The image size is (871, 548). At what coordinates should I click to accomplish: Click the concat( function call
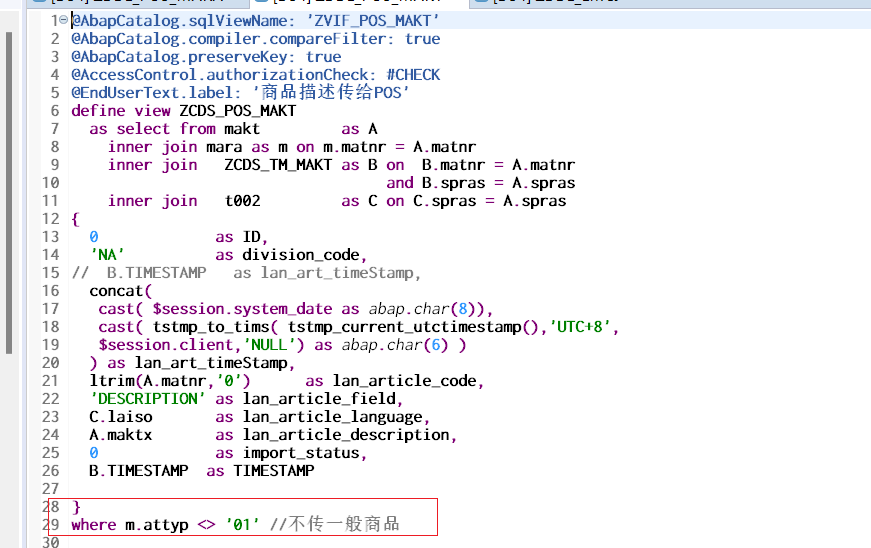pos(121,291)
